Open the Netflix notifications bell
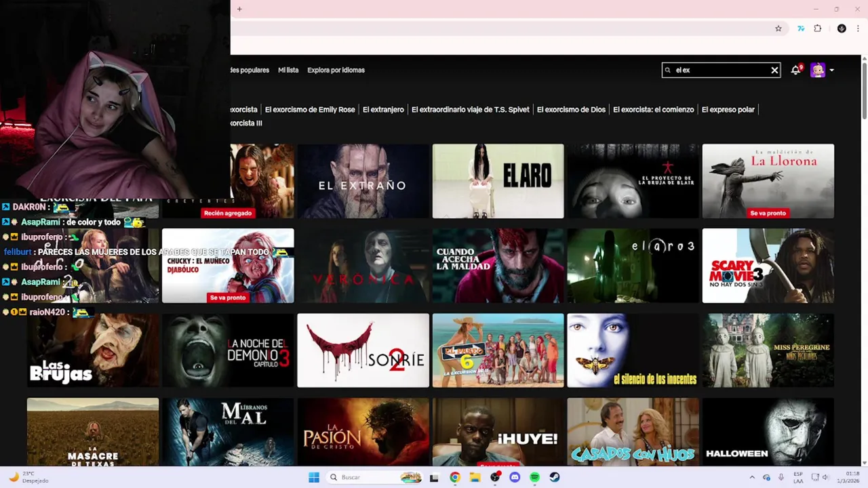Screen dimensions: 868x488 coord(795,70)
